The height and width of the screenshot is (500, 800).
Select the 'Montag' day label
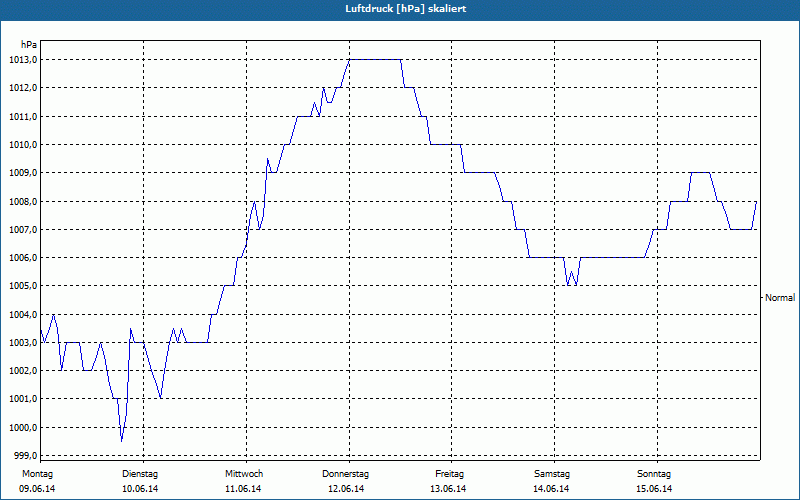[37, 474]
